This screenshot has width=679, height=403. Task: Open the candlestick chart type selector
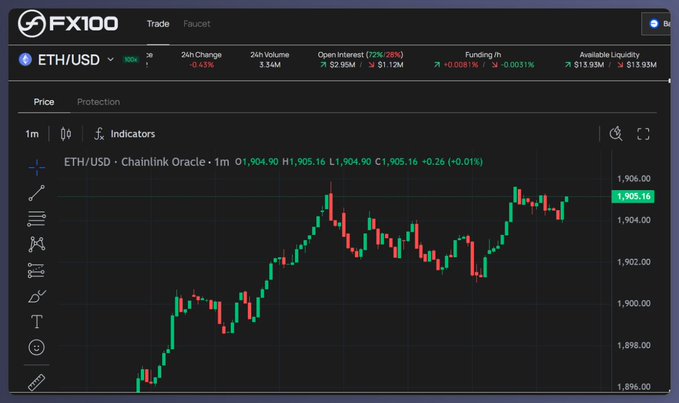pos(66,134)
